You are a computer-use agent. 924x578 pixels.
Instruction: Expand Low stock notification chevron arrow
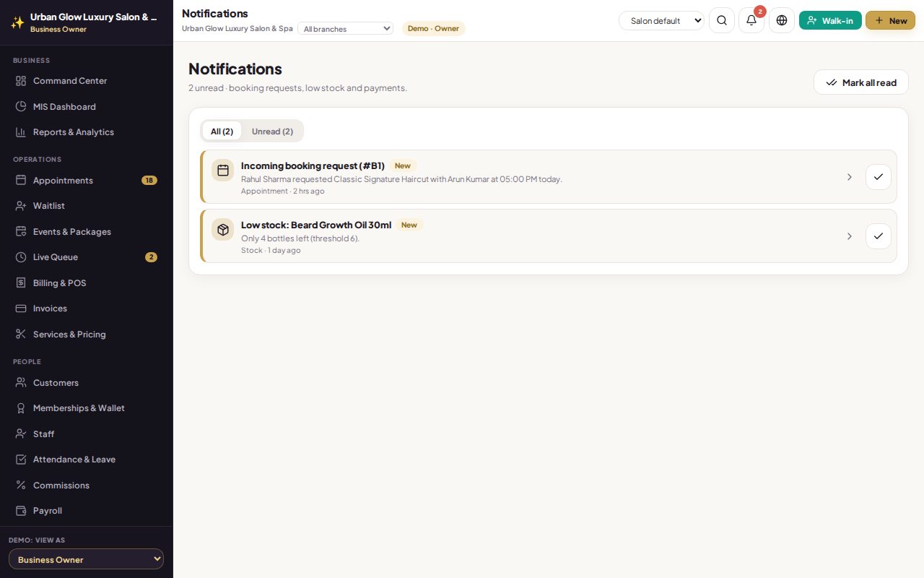click(850, 236)
